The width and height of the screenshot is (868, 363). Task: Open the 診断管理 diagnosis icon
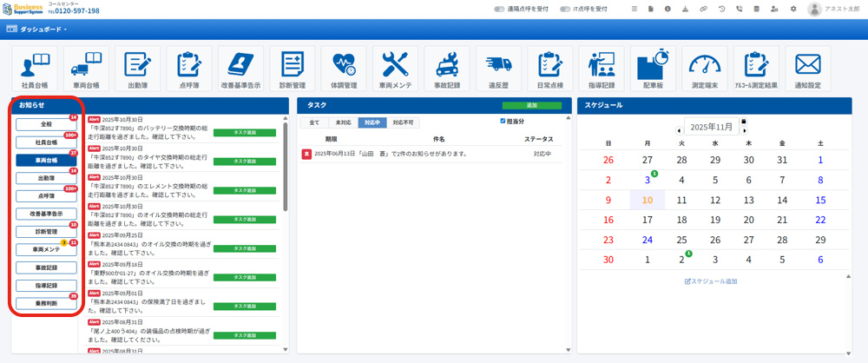coord(293,69)
